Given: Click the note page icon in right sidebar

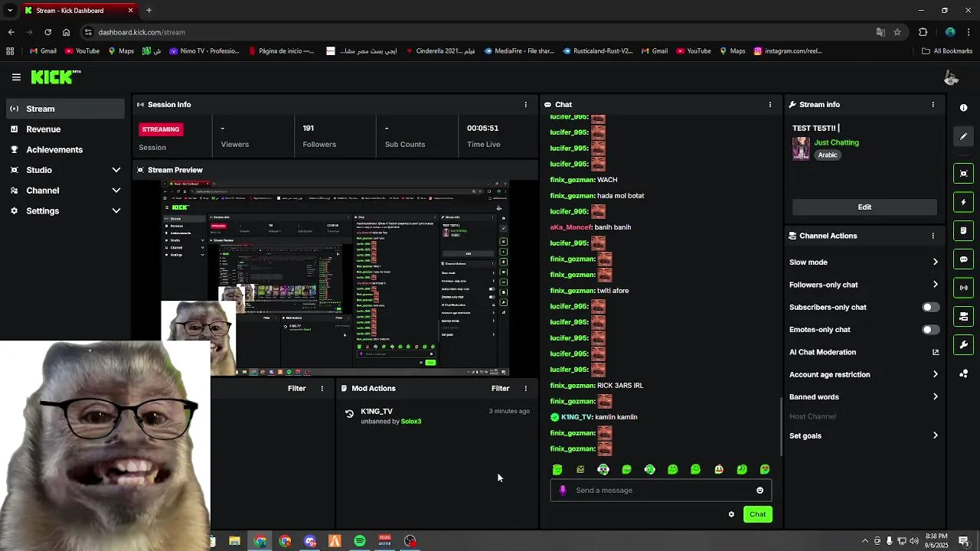Looking at the screenshot, I should (963, 230).
